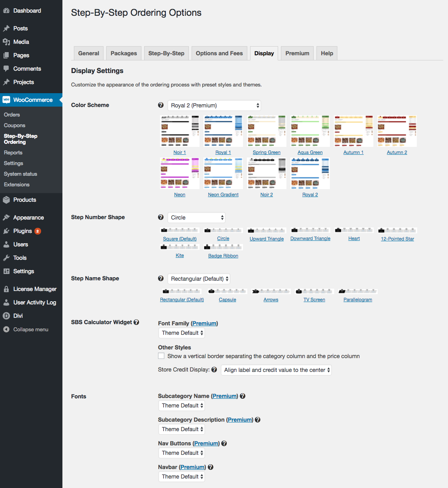Click the Comments bubble icon
Viewport: 448px width, 488px height.
tap(6, 69)
